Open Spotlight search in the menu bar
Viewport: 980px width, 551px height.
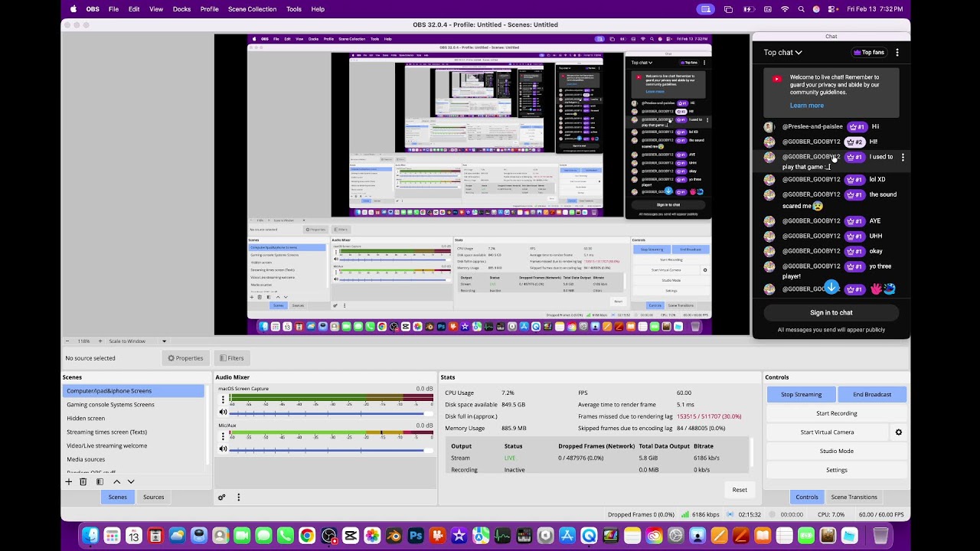click(x=802, y=9)
